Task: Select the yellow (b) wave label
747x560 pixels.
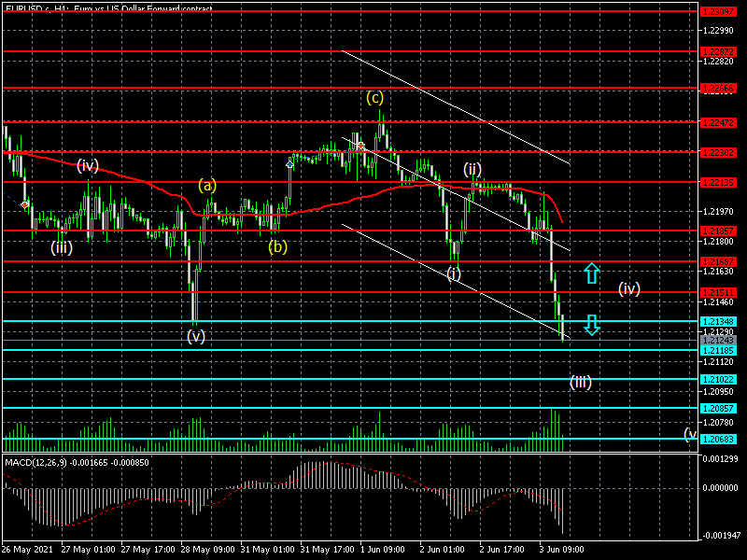Action: click(x=277, y=246)
